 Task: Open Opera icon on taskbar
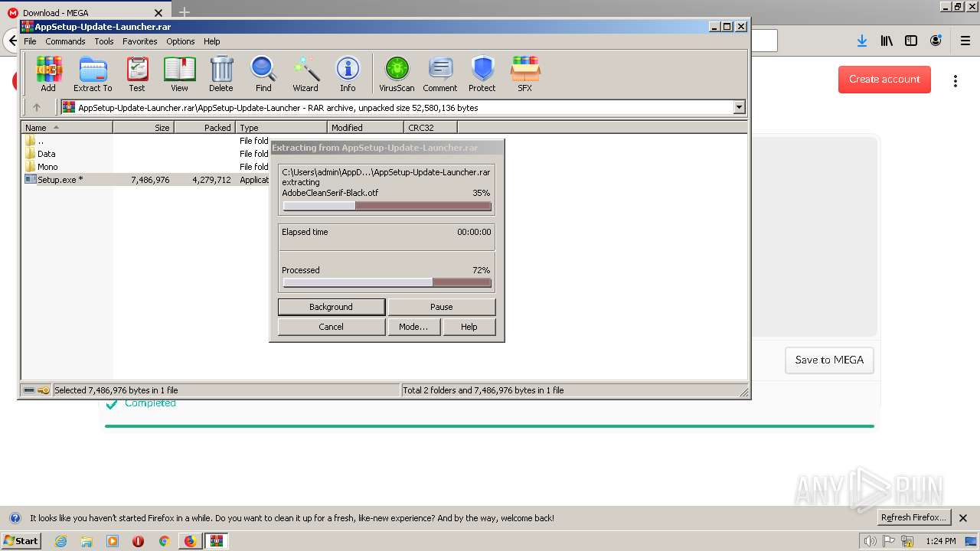point(138,541)
